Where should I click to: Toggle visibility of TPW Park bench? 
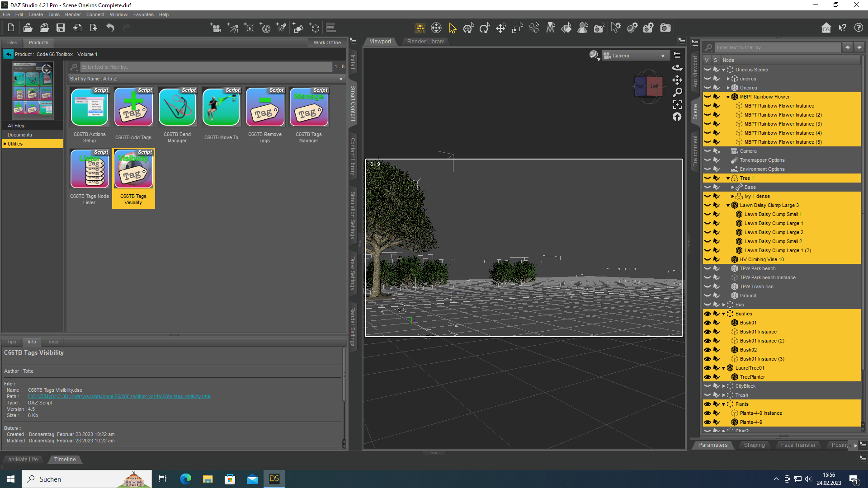click(708, 268)
